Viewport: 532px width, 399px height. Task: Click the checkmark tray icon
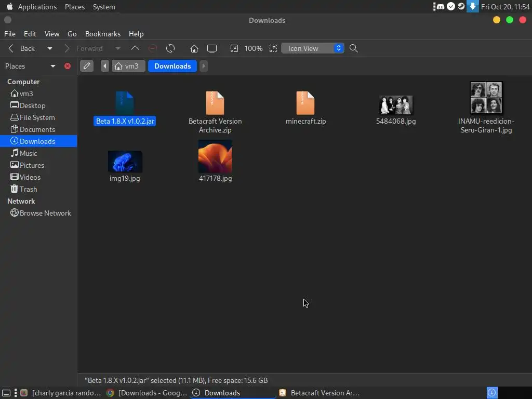tap(451, 6)
